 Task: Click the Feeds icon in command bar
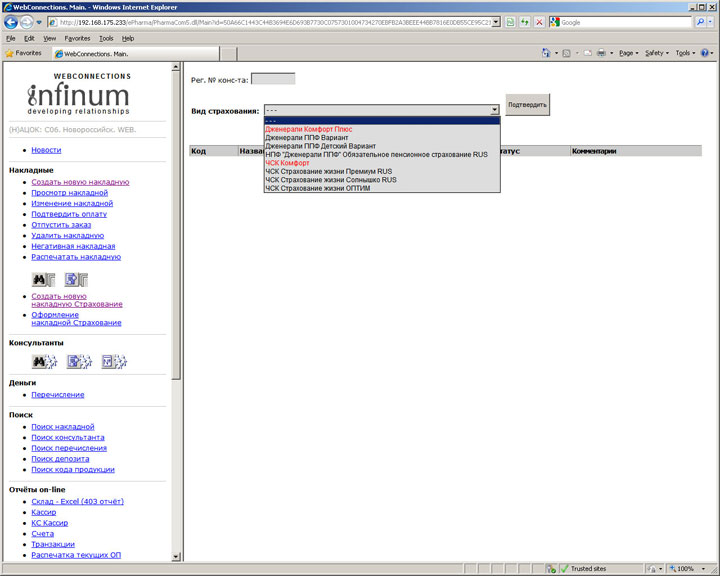click(566, 53)
